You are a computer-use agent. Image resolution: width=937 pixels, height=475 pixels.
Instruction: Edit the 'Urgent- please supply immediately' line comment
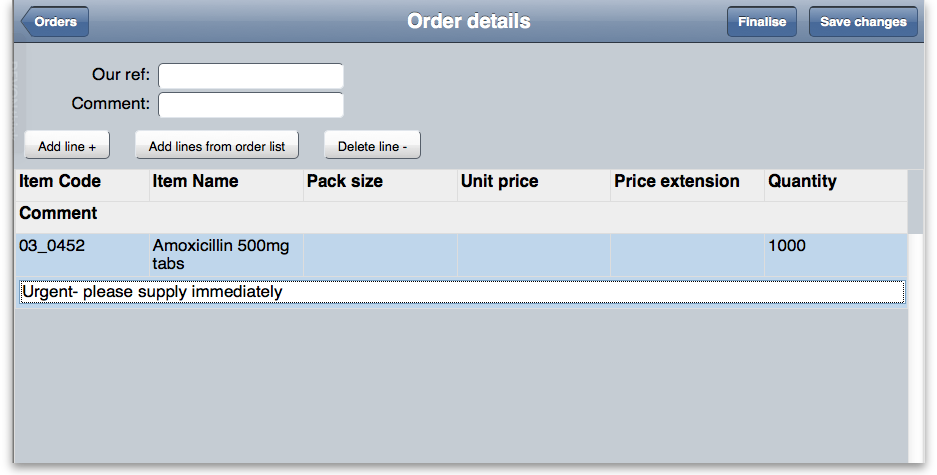[x=462, y=292]
